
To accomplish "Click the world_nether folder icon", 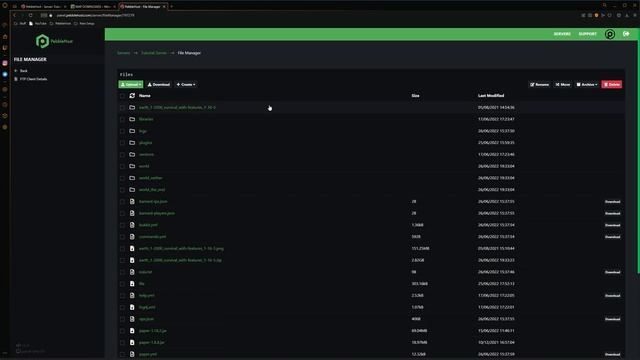I will pyautogui.click(x=132, y=178).
